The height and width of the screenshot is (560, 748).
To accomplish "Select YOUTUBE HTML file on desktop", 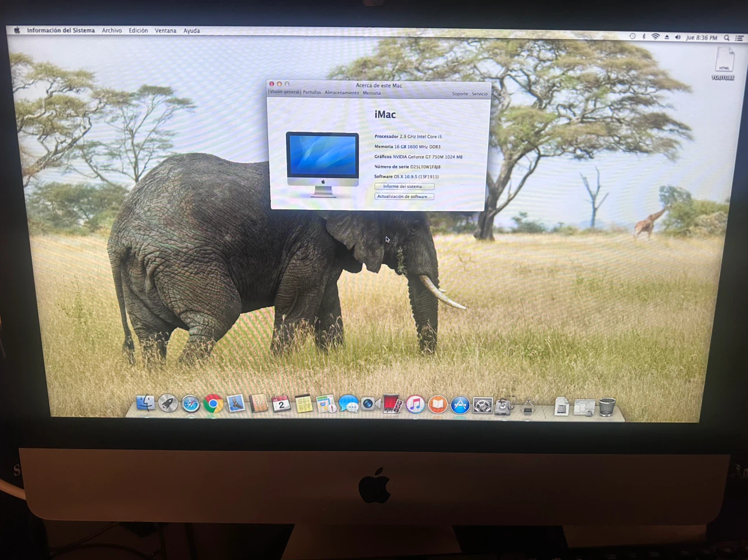I will coord(724,63).
